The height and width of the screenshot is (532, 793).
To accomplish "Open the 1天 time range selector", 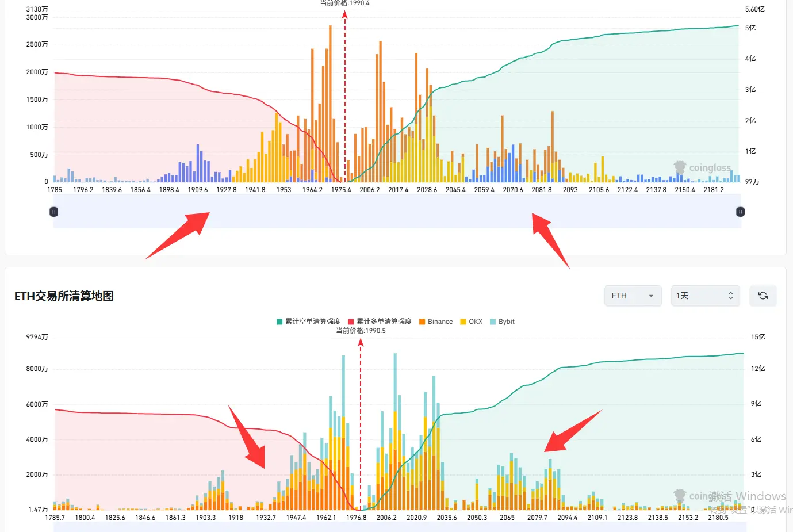I will pos(706,296).
